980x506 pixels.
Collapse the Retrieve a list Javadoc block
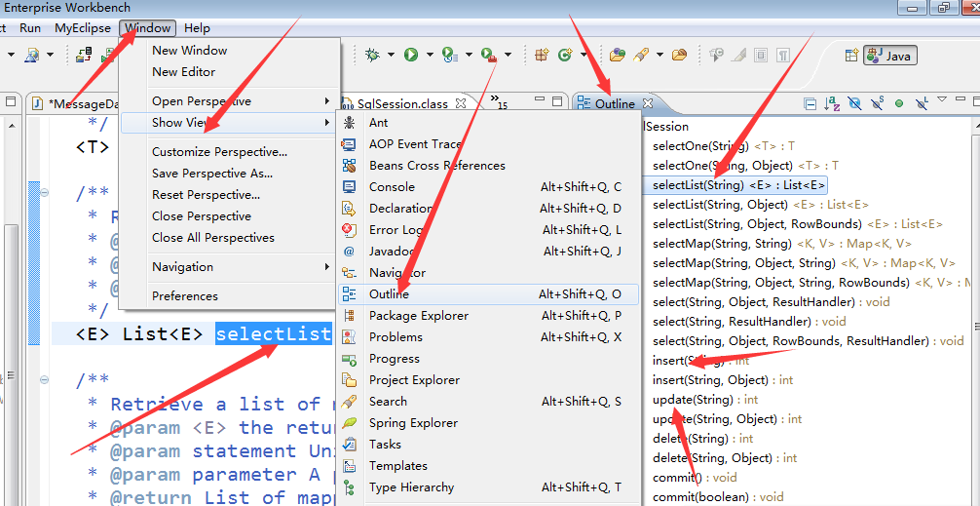(45, 378)
